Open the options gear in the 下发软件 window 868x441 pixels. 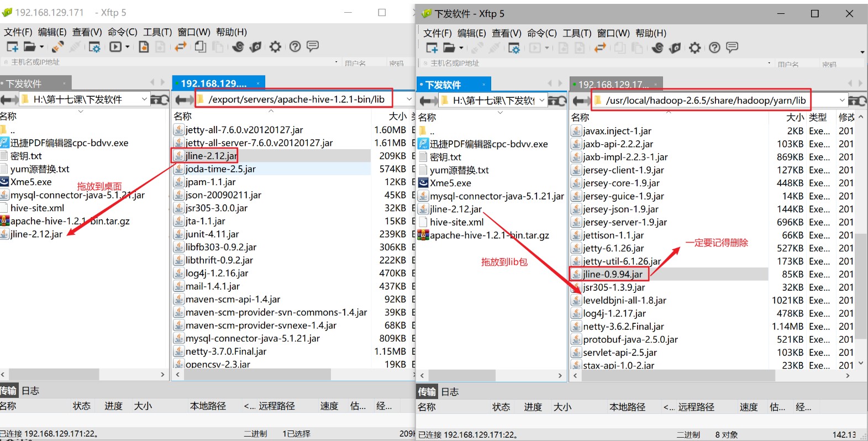click(x=695, y=48)
